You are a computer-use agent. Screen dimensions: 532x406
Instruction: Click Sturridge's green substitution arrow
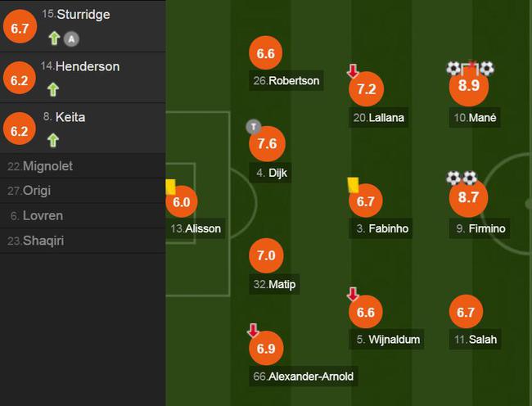(54, 38)
